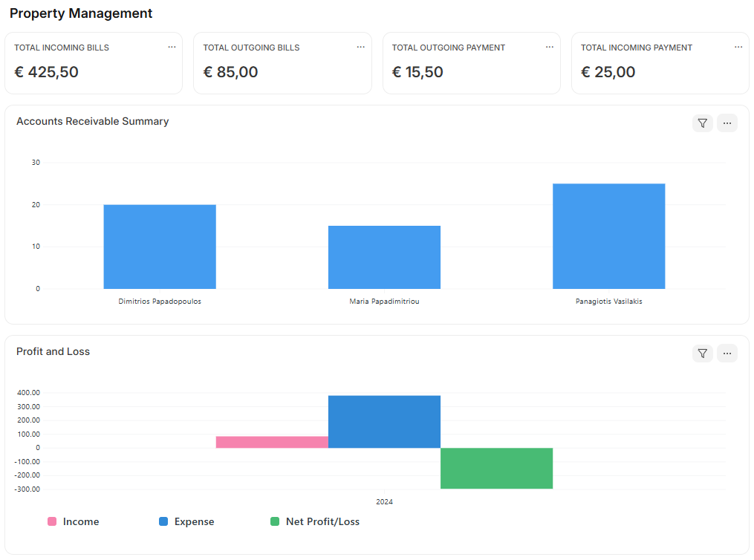The height and width of the screenshot is (560, 754).
Task: Select the Maria Papadimitriou bar in chart
Action: point(384,257)
